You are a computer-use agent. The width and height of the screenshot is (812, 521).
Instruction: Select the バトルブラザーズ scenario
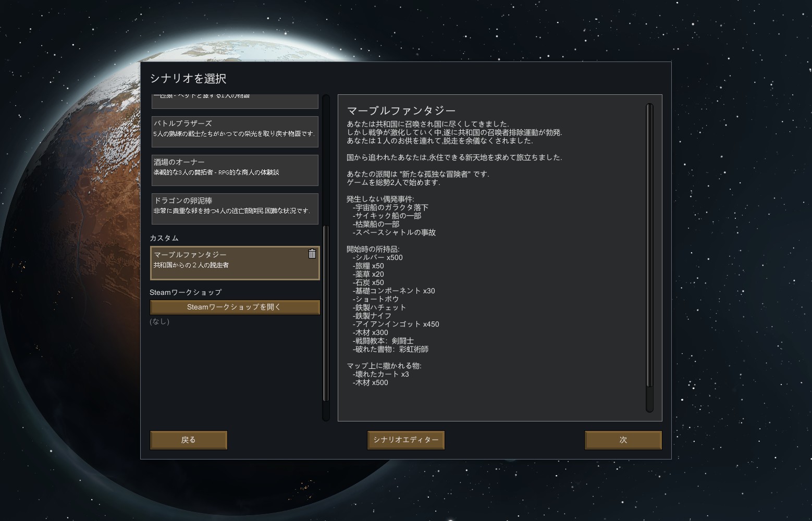click(235, 132)
